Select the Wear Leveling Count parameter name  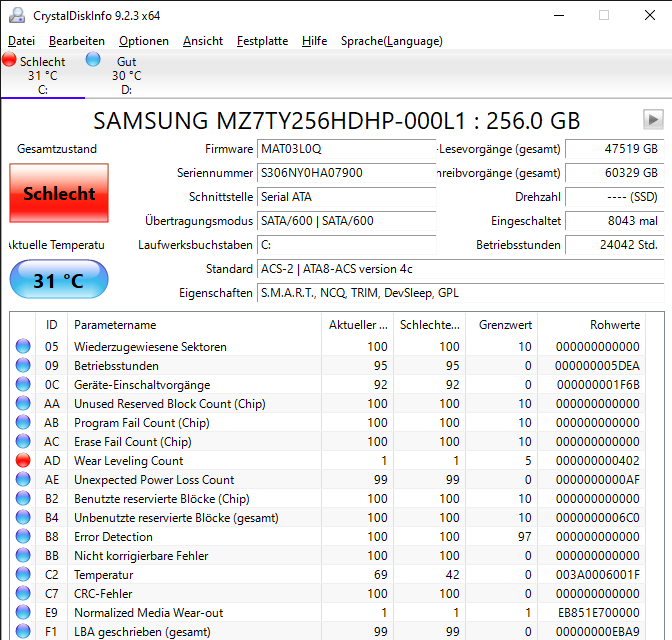129,461
